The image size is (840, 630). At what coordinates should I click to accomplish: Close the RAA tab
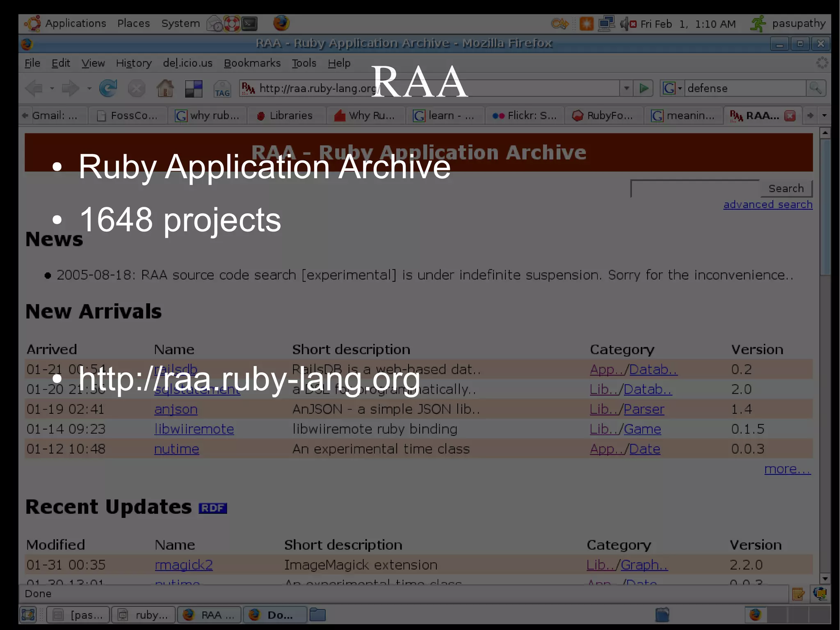tap(790, 116)
